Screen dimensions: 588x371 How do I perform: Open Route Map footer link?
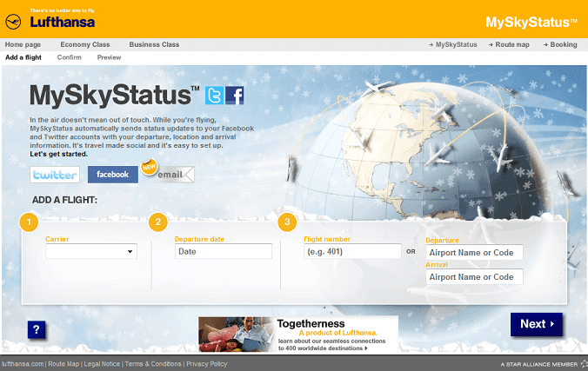click(63, 364)
